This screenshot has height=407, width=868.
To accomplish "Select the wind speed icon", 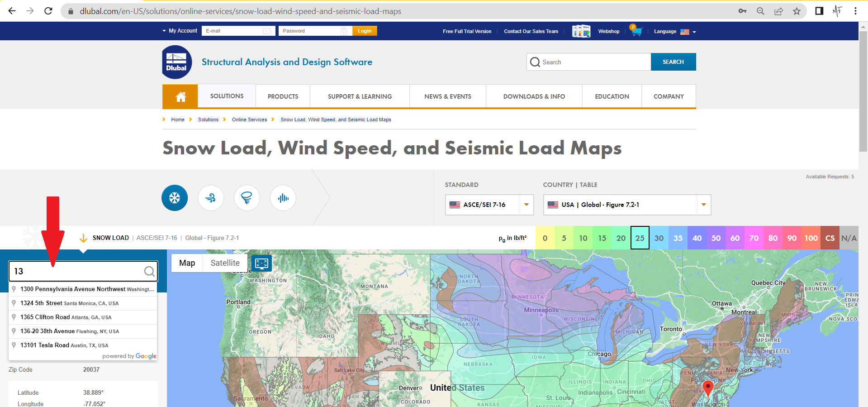I will (x=211, y=198).
